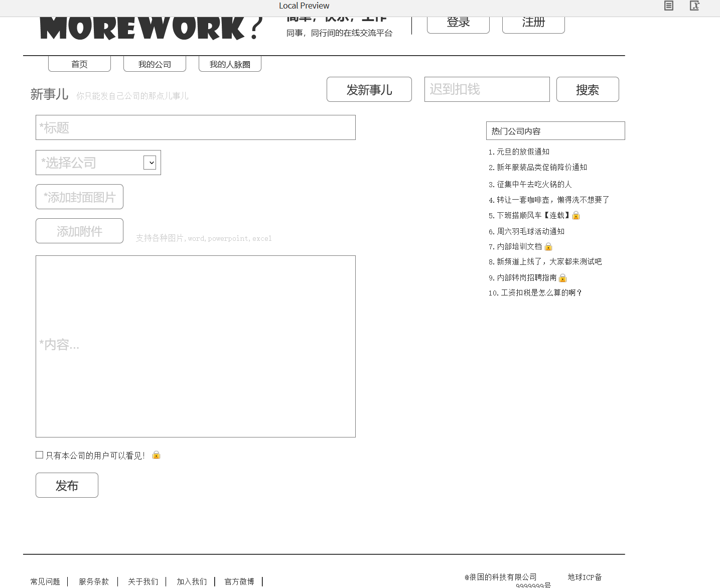This screenshot has height=588, width=720.
Task: Click the 支持各种图片 attachment hint text
Action: tap(204, 238)
